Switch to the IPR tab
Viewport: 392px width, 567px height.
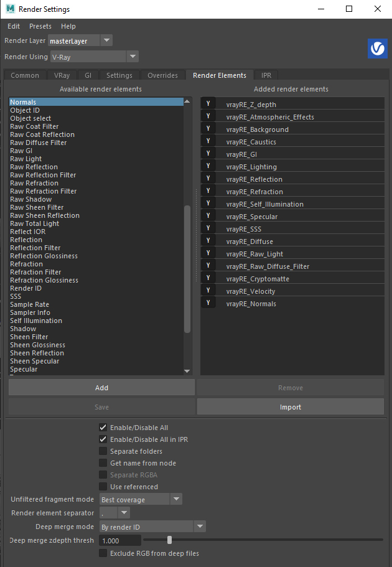[266, 75]
